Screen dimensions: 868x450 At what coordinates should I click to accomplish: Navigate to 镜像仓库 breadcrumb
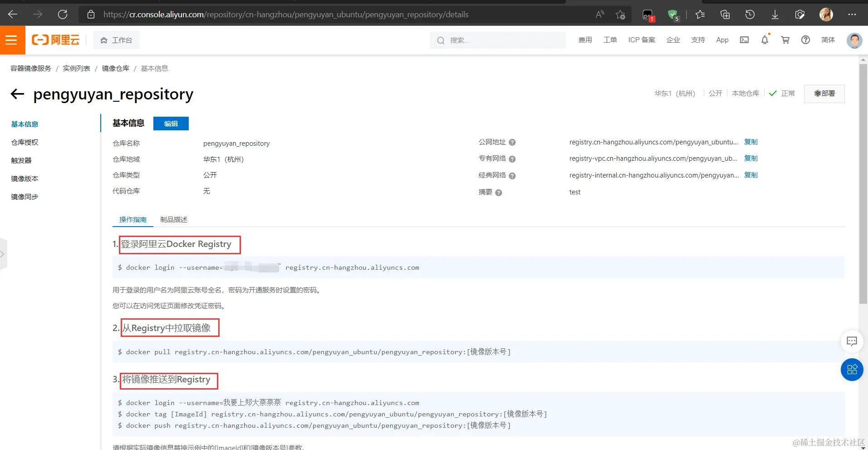coord(116,69)
